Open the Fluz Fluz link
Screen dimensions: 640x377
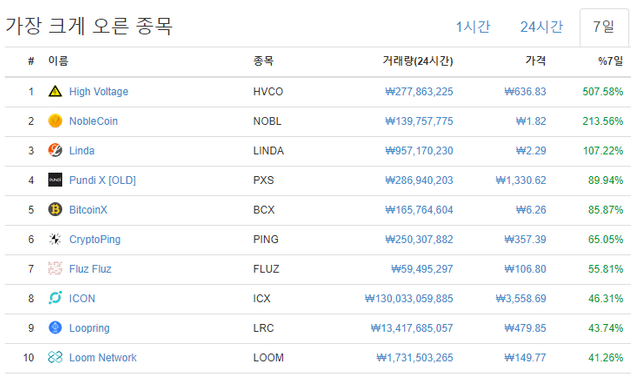click(x=90, y=269)
